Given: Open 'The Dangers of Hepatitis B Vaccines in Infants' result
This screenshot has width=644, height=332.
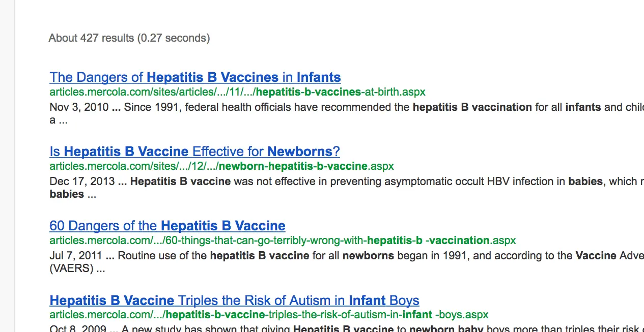Looking at the screenshot, I should pyautogui.click(x=195, y=77).
